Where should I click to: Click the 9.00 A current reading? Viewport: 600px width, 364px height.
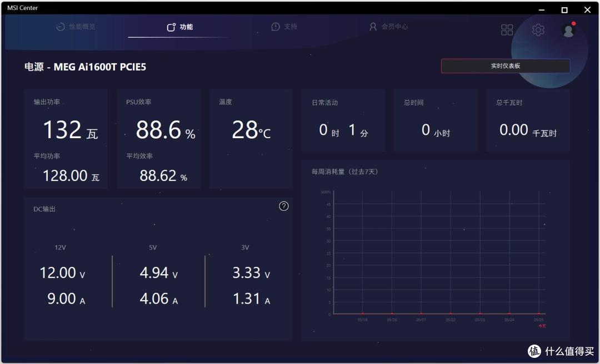[x=66, y=299]
